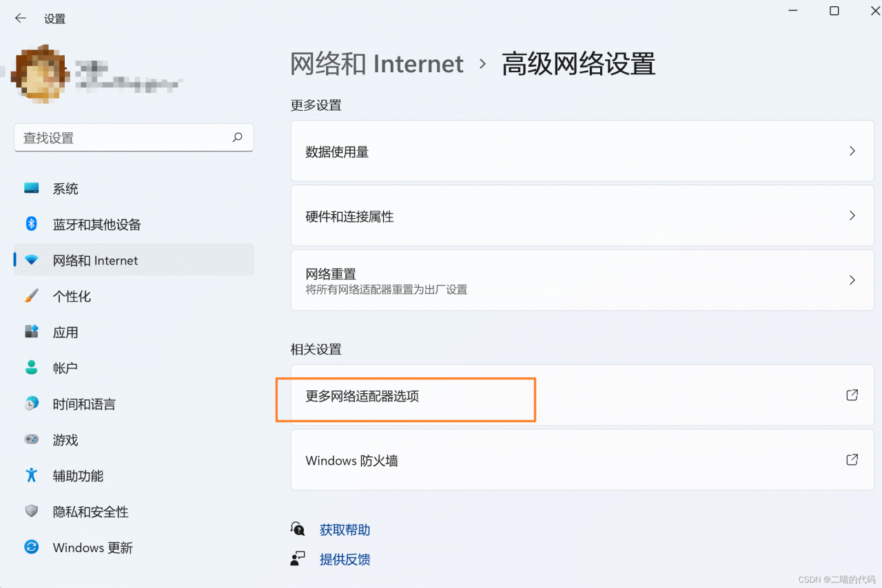Open 隐私和安全性 settings
882x588 pixels.
coord(134,511)
